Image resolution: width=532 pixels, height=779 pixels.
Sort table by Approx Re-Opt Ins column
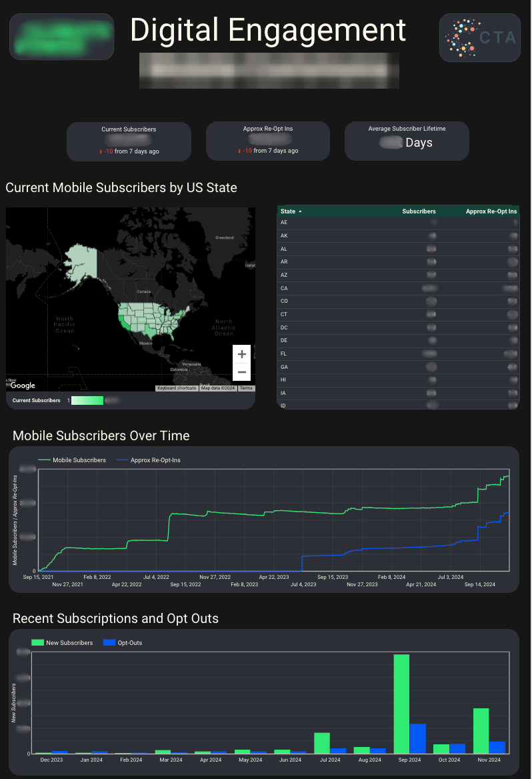click(491, 211)
